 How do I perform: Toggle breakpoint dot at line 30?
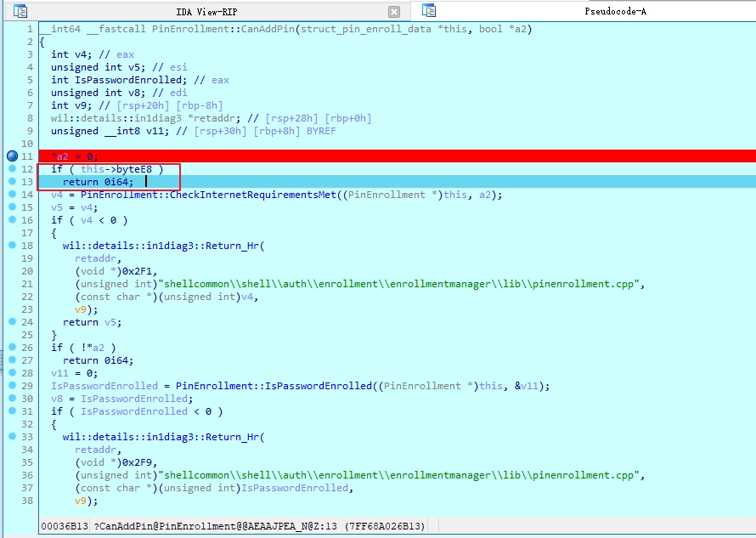pos(12,398)
